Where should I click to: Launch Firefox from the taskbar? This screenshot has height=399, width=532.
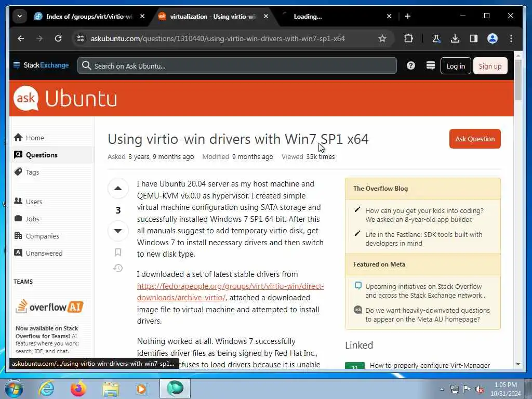[78, 389]
